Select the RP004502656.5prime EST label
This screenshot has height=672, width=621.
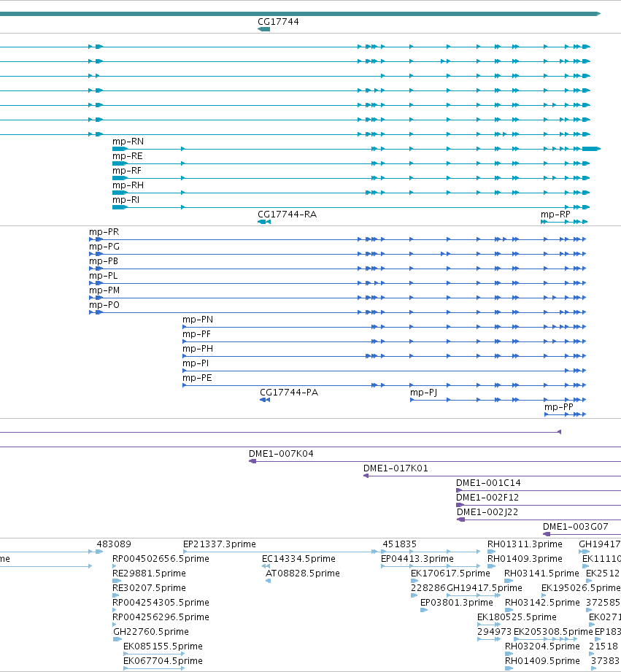point(161,558)
